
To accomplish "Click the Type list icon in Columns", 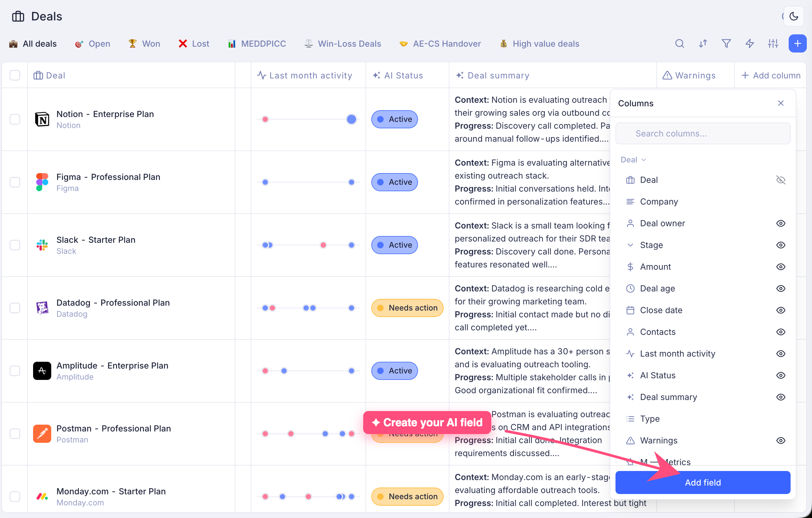I will tap(630, 419).
